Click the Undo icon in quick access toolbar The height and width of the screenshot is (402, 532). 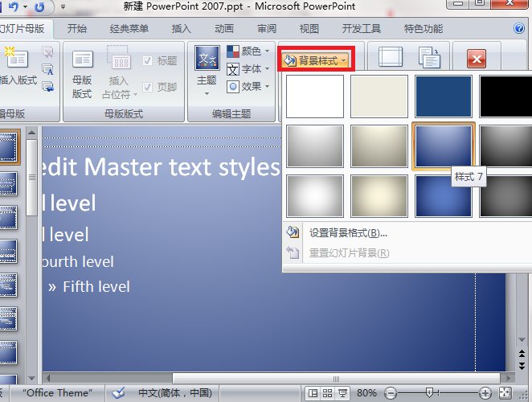click(14, 6)
